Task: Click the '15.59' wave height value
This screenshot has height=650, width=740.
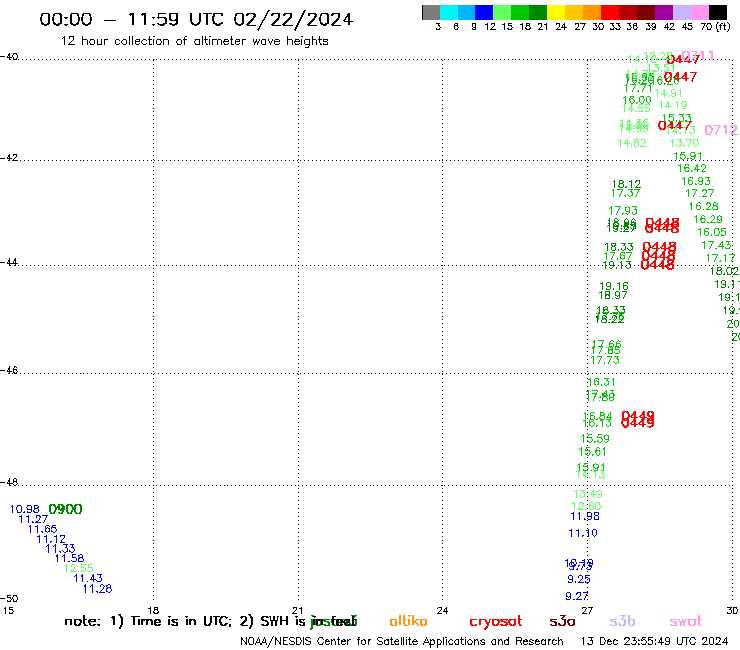Action: point(595,439)
